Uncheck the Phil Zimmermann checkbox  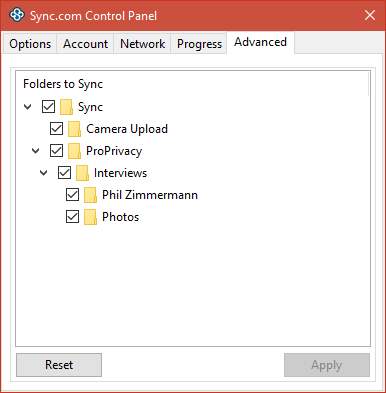coord(72,195)
